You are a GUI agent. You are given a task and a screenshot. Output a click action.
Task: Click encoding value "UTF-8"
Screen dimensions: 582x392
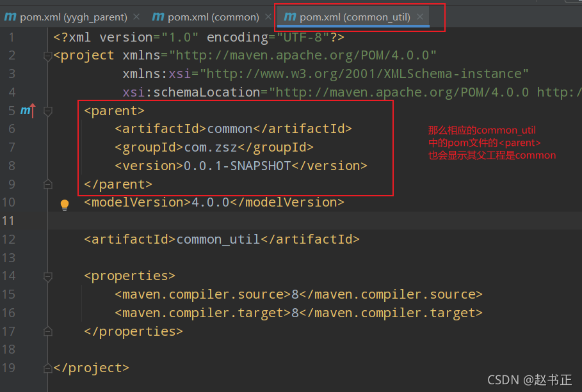click(302, 38)
